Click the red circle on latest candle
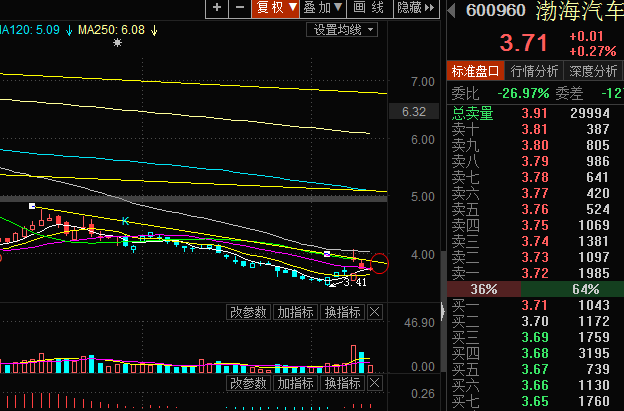This screenshot has width=624, height=411. click(x=378, y=264)
